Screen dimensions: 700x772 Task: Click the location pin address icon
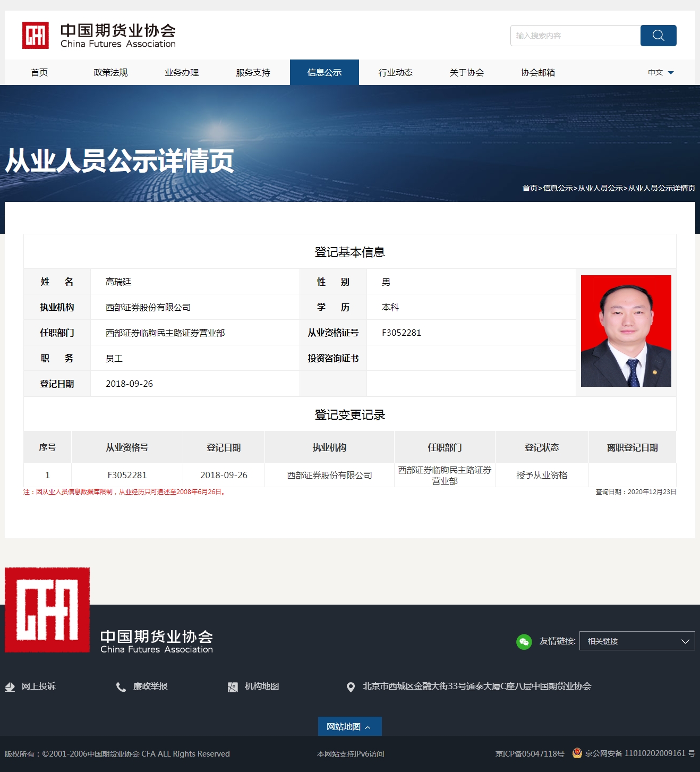point(351,687)
